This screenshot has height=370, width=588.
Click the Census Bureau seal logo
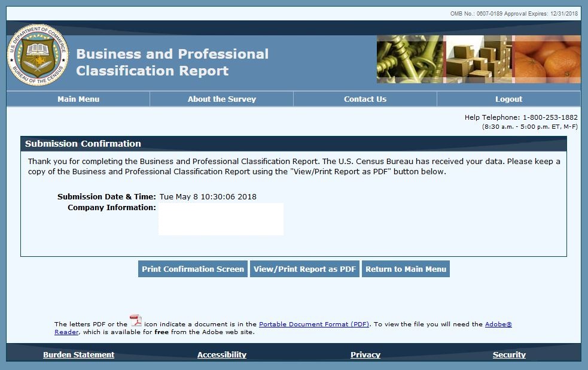click(x=38, y=55)
